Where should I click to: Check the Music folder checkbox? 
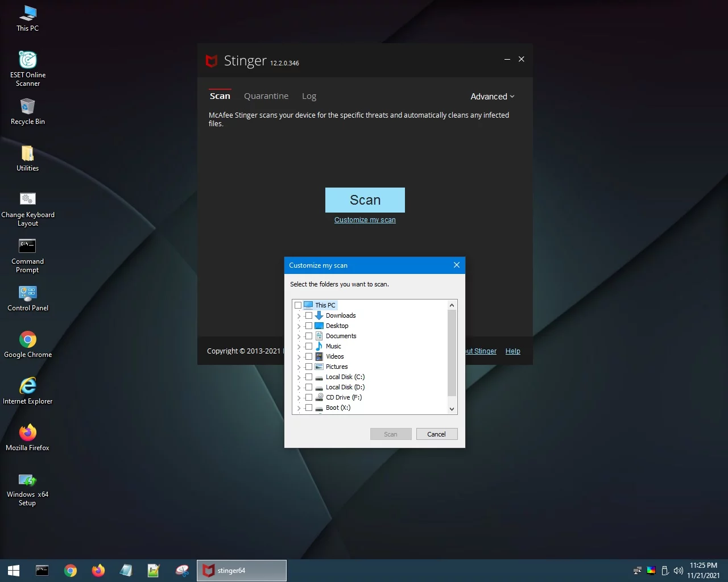click(x=309, y=346)
